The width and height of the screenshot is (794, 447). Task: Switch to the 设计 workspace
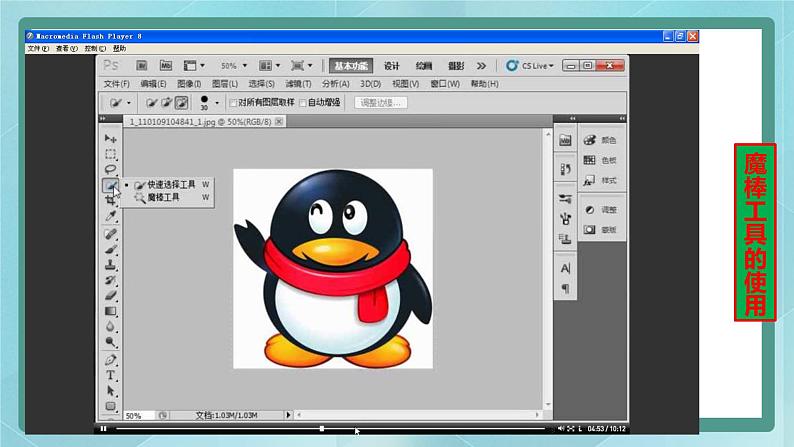click(391, 66)
